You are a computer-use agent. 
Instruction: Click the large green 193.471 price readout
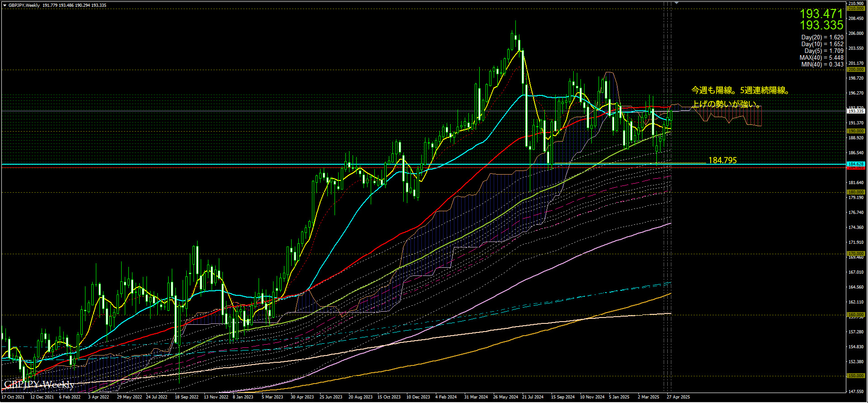(x=821, y=14)
